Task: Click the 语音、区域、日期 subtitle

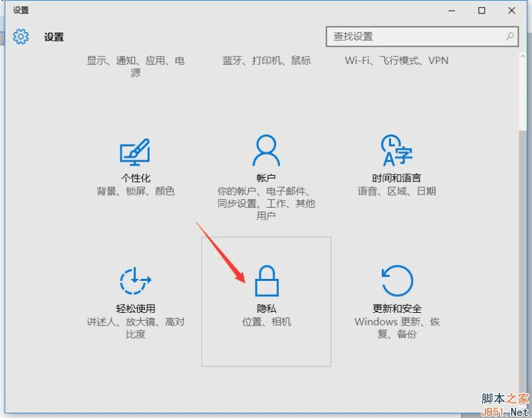Action: point(396,191)
